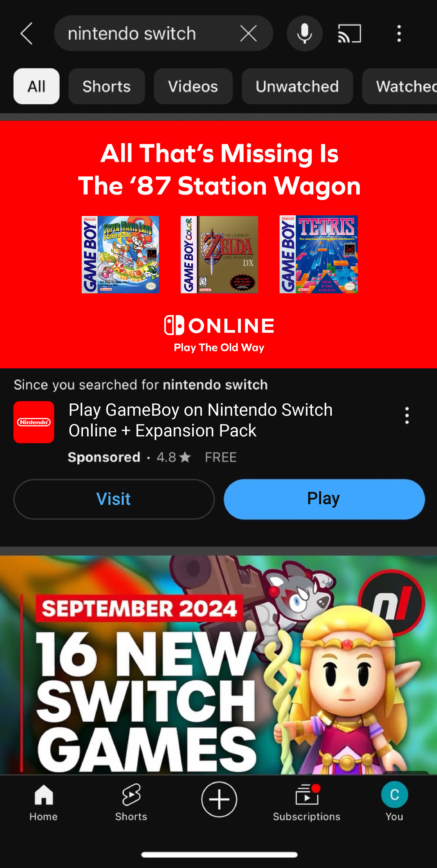Click the blue Play button

tap(324, 499)
